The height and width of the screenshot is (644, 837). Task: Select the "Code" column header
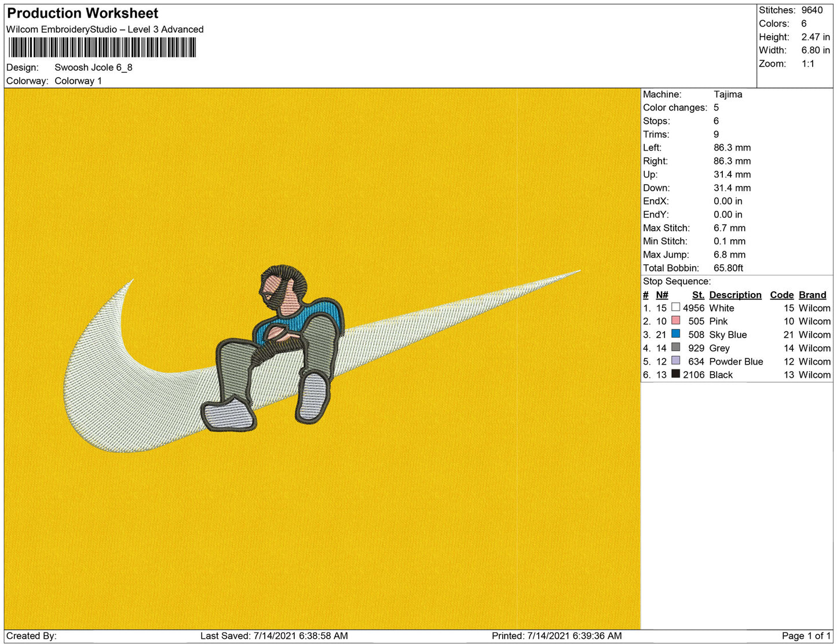(782, 295)
